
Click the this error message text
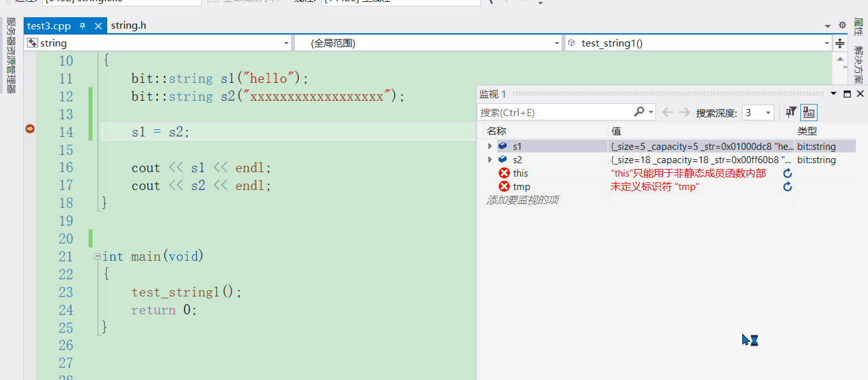[x=688, y=173]
